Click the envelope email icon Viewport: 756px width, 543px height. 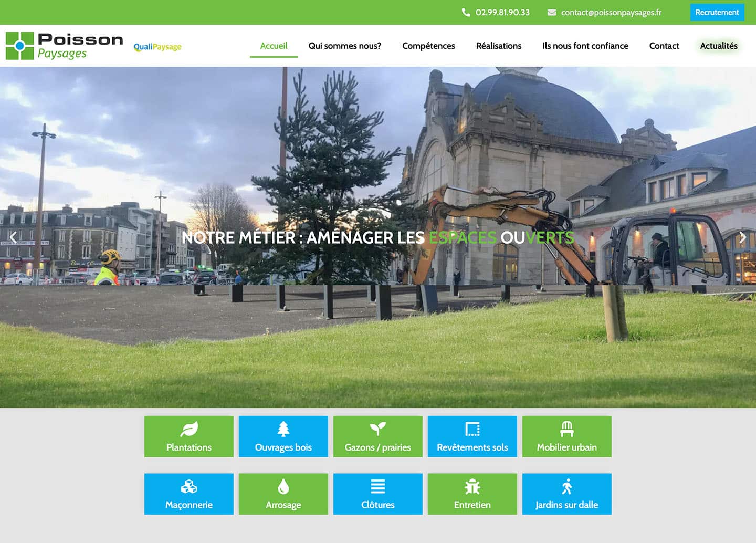pos(552,12)
